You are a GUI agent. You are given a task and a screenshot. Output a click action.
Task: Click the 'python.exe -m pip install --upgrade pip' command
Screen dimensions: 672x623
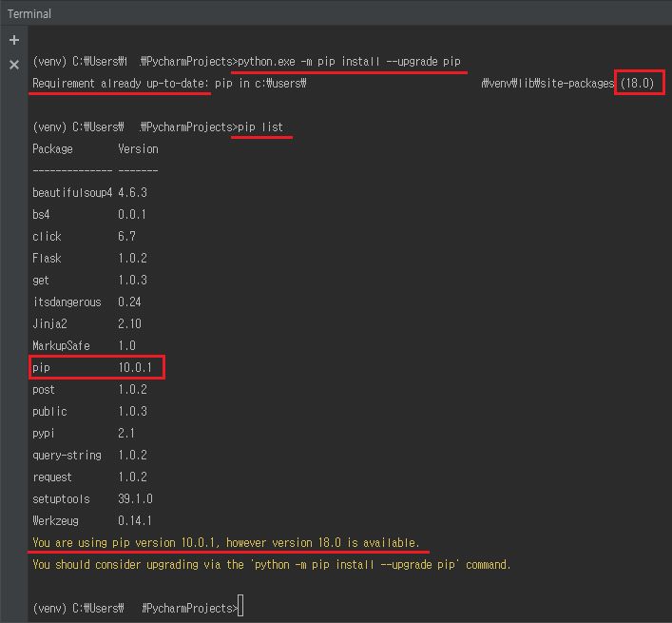click(x=349, y=62)
